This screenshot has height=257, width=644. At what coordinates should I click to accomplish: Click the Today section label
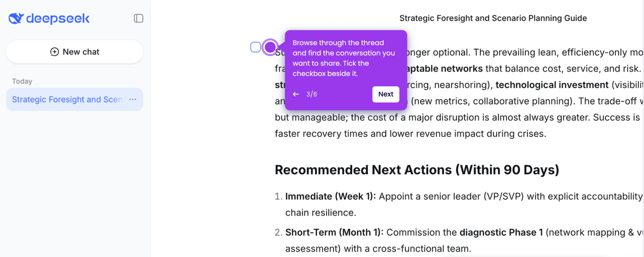pos(22,81)
